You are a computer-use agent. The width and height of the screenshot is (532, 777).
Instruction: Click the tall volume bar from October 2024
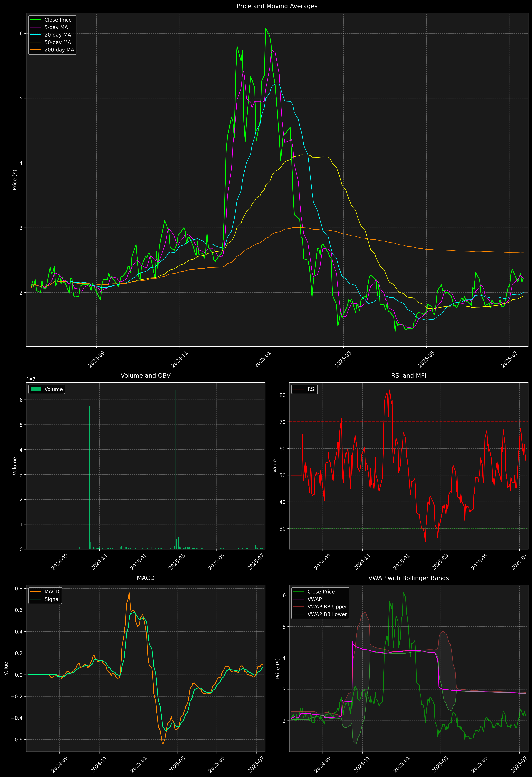click(90, 478)
